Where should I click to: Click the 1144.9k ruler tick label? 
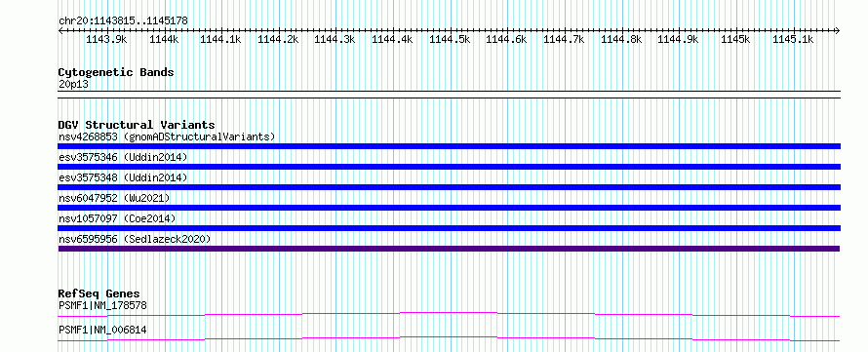tap(678, 39)
